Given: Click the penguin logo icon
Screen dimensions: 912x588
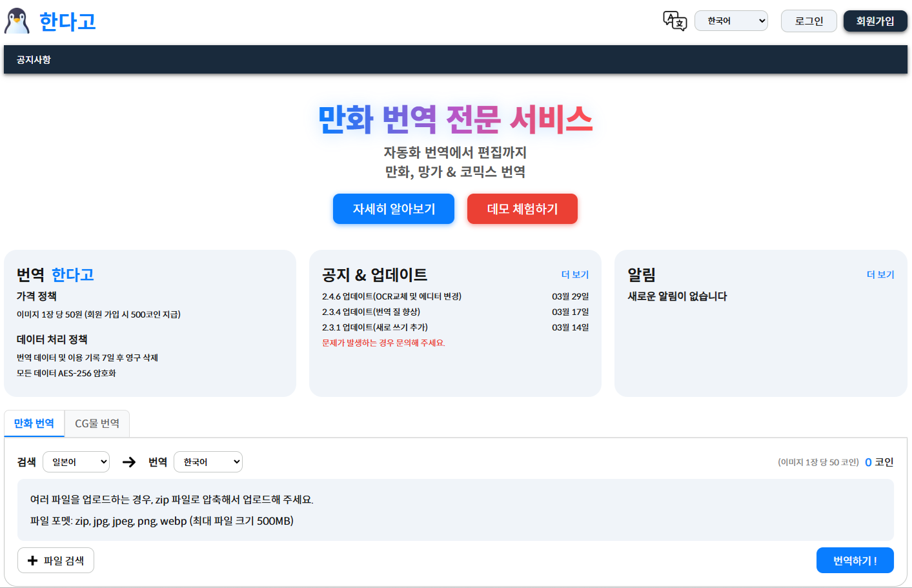Looking at the screenshot, I should click(x=17, y=21).
